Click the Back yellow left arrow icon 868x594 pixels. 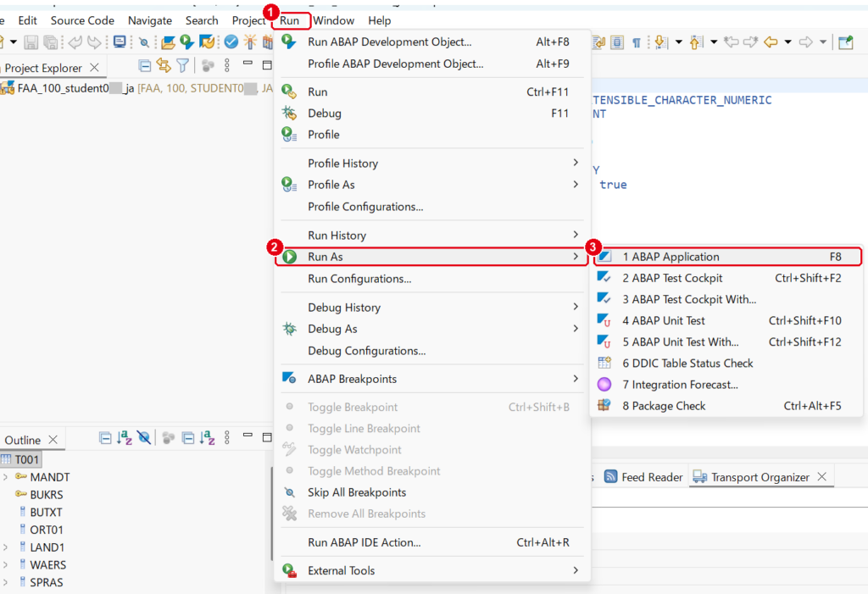click(x=770, y=42)
